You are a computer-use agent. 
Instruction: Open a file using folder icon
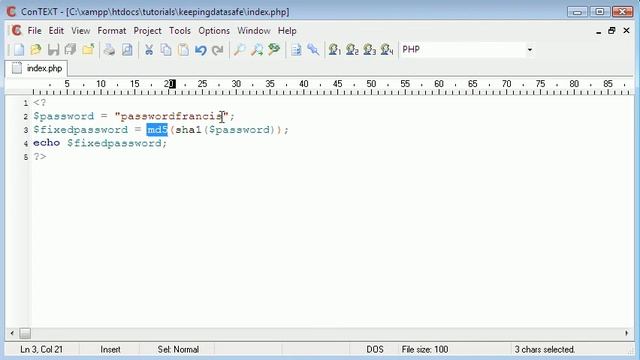click(x=36, y=50)
